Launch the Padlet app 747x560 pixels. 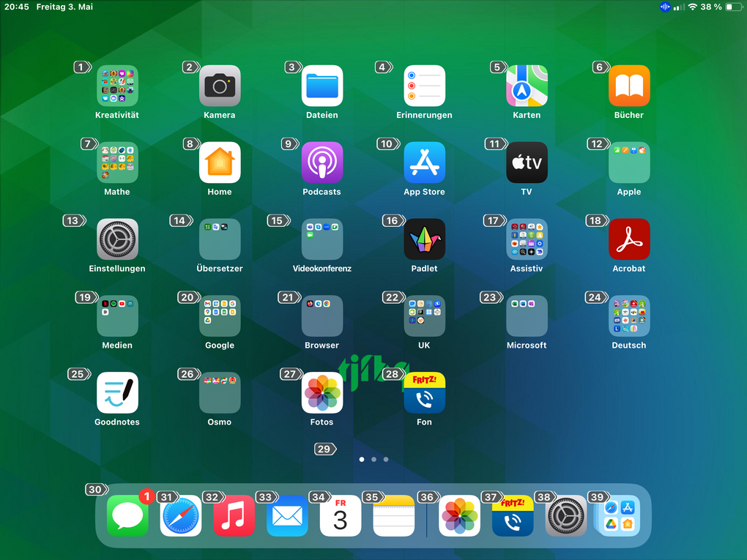pos(425,239)
